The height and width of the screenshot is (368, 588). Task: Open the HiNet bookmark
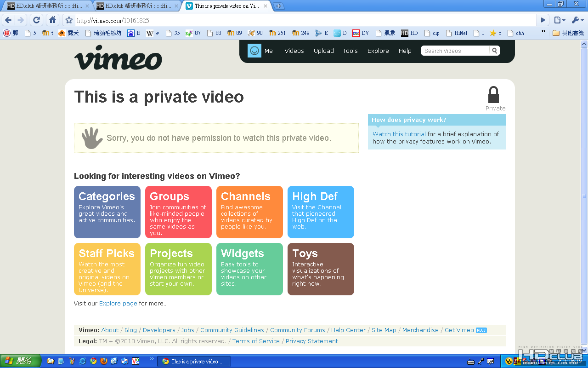coord(457,33)
